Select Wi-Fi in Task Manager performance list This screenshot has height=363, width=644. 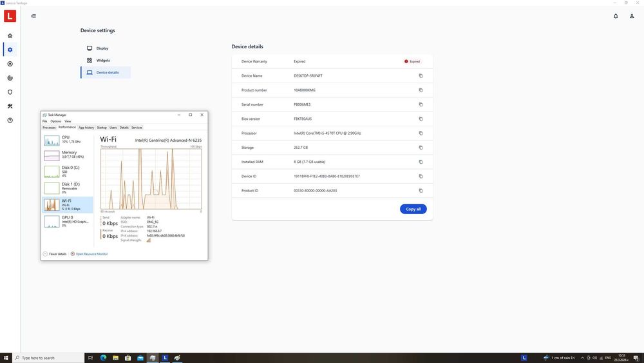tap(68, 205)
